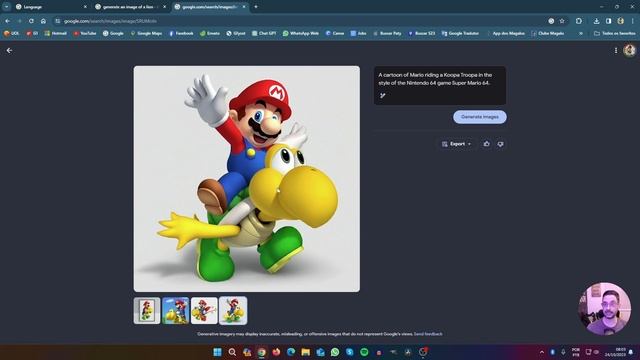The width and height of the screenshot is (640, 360).
Task: Open WhatsApp from the taskbar
Action: tap(335, 352)
